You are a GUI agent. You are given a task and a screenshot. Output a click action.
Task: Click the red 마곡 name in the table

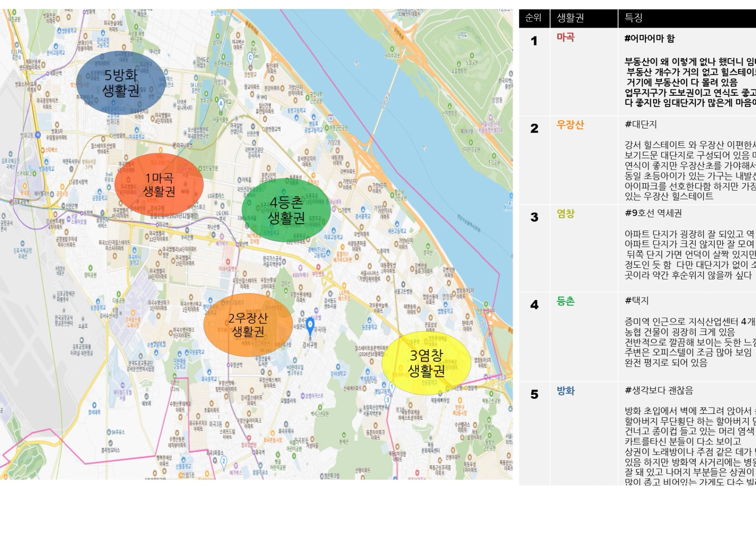click(x=566, y=37)
